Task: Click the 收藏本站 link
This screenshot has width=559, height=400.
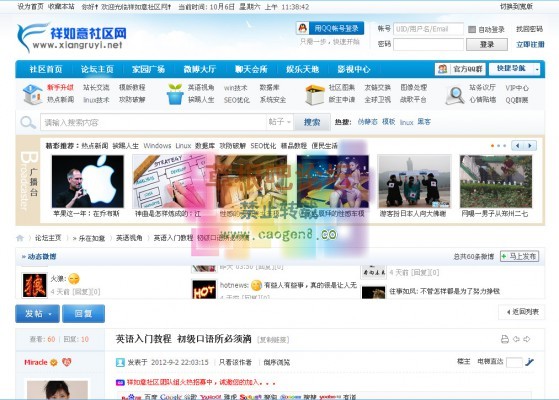Action: (61, 6)
